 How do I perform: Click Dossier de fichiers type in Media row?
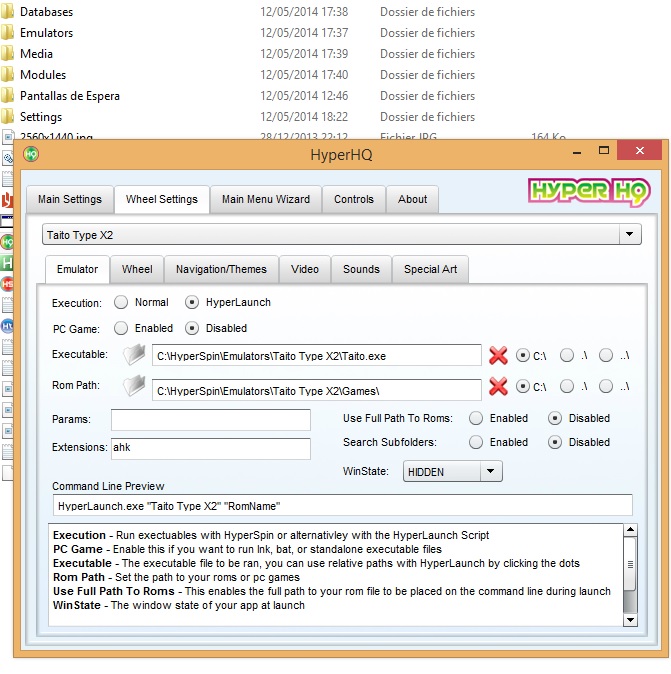pos(427,54)
